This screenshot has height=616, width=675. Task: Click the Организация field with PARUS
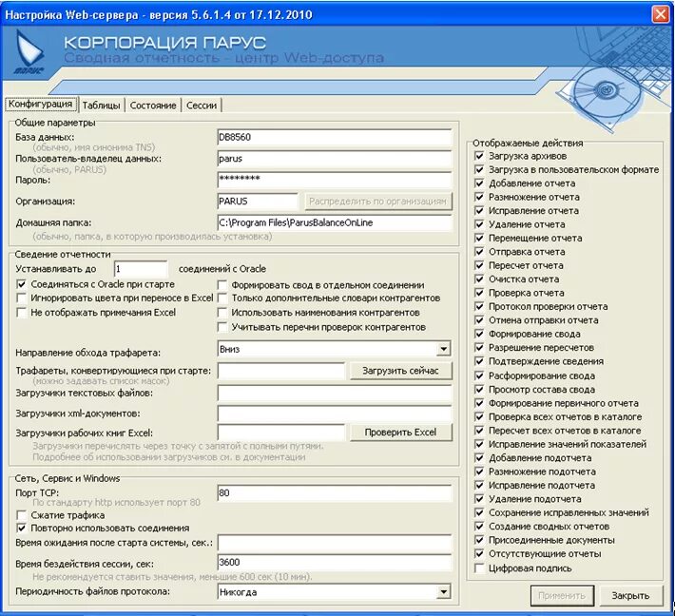pos(258,202)
